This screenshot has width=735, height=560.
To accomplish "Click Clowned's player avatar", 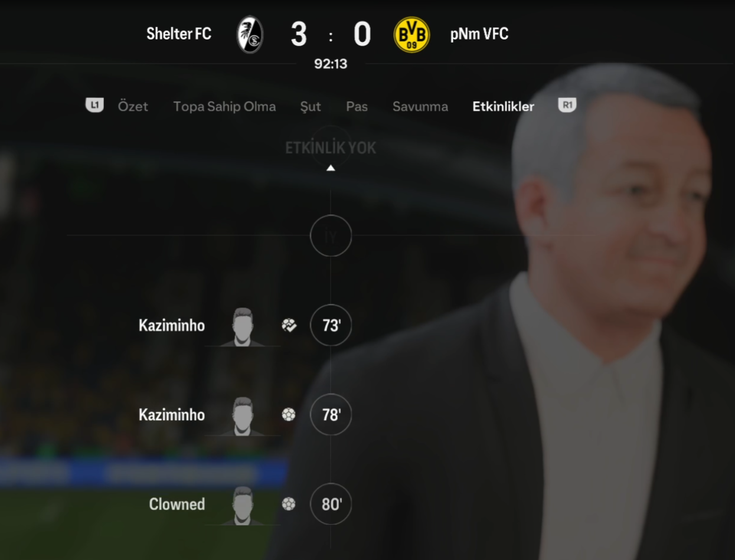I will pyautogui.click(x=243, y=506).
